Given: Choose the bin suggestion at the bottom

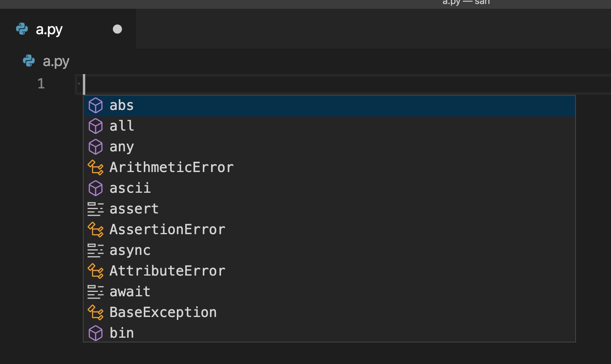Looking at the screenshot, I should [x=121, y=333].
